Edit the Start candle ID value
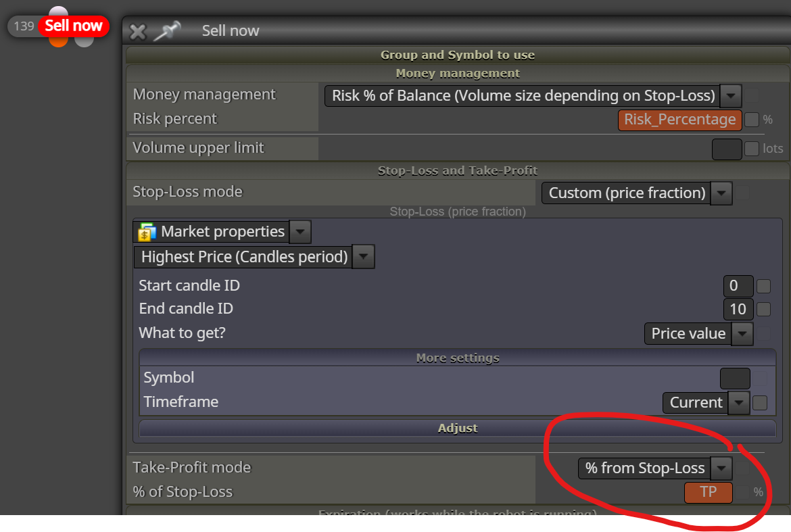Image resolution: width=791 pixels, height=532 pixels. click(x=738, y=286)
